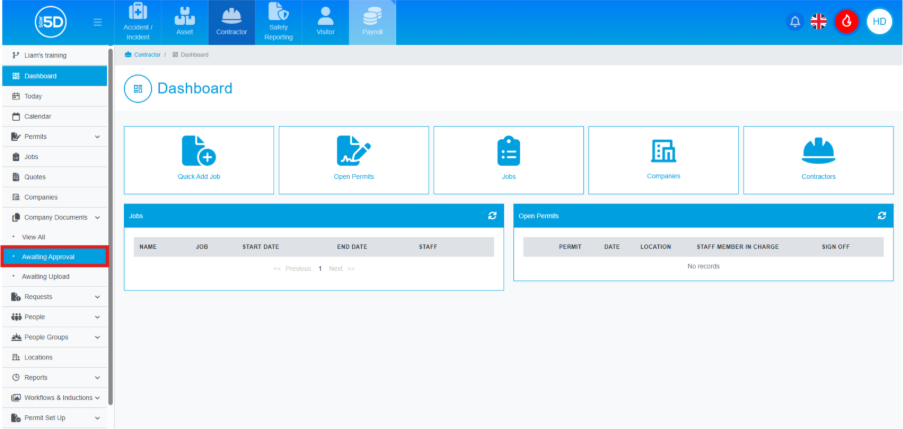Click the Quick Add Job tile icon
The image size is (903, 429).
pyautogui.click(x=198, y=151)
